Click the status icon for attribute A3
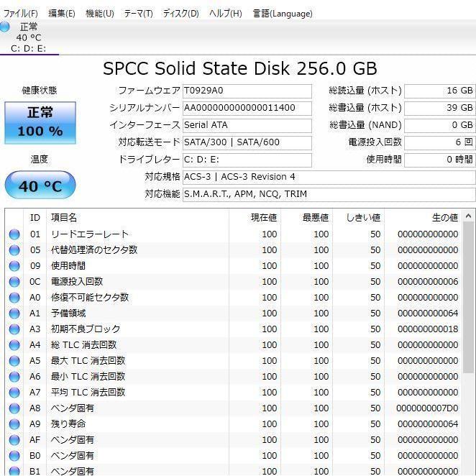The height and width of the screenshot is (476, 476). tap(14, 329)
